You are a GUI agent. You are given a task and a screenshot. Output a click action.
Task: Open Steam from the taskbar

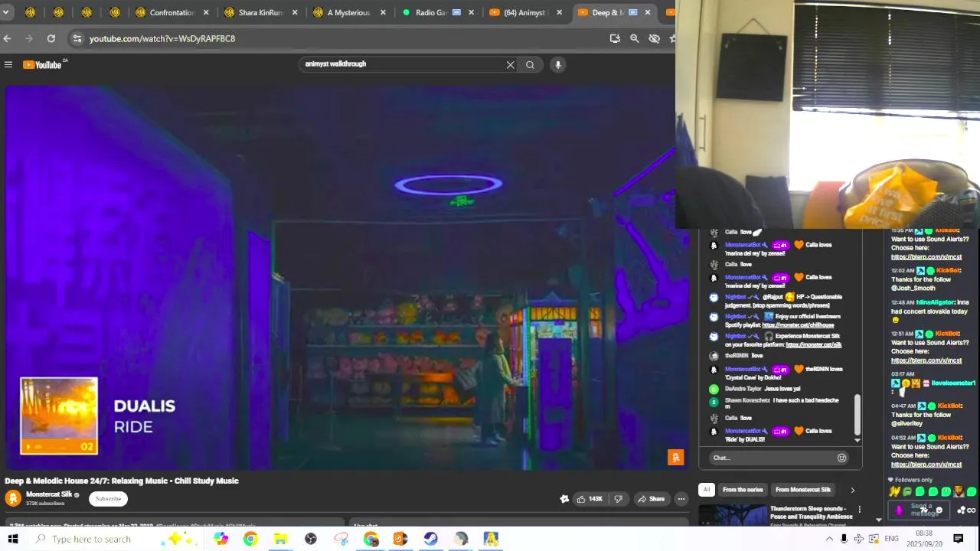[430, 539]
